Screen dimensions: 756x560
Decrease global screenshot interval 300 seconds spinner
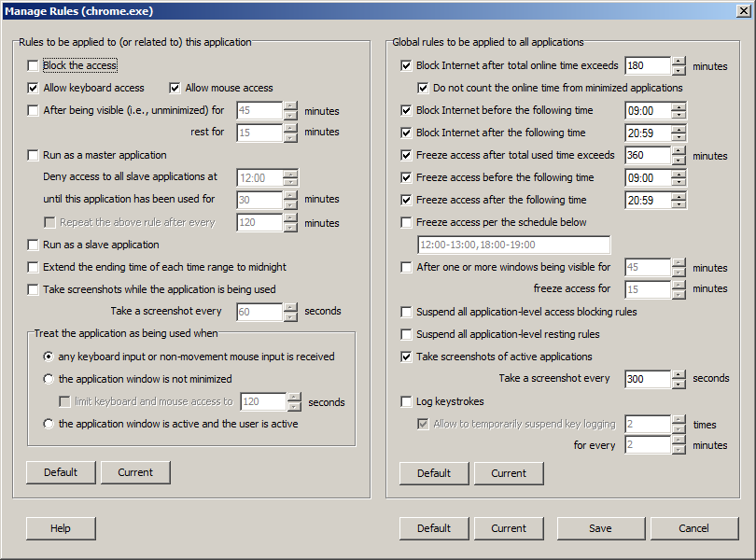679,384
